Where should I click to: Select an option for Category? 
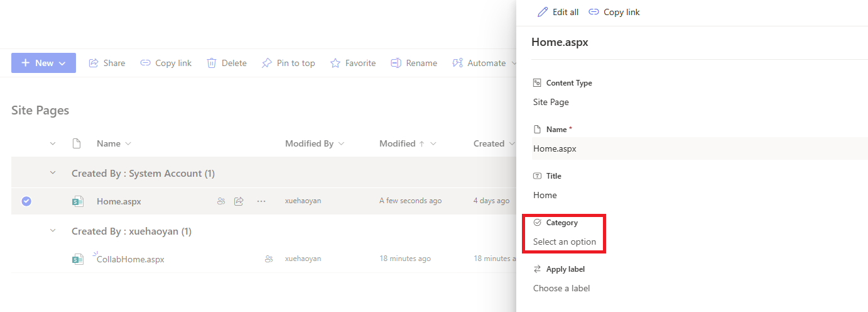click(565, 242)
